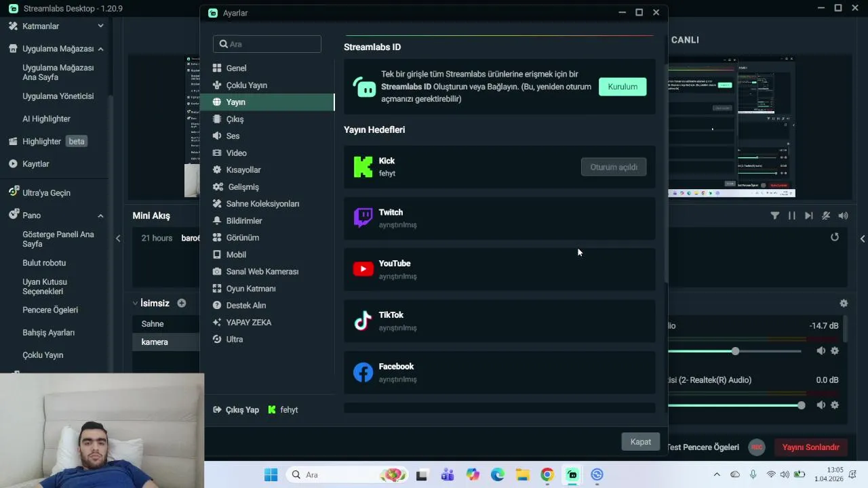Toggle Mini Akış speaker volume icon
The height and width of the screenshot is (488, 868).
click(843, 216)
